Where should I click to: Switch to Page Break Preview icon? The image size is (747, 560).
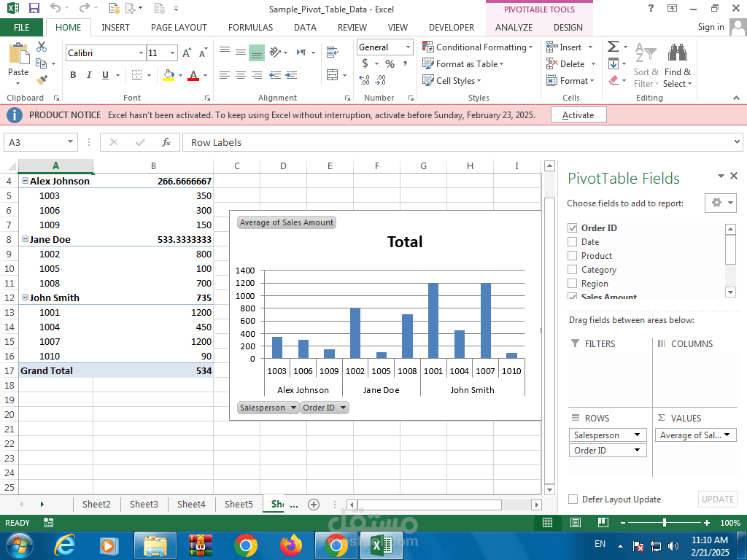click(603, 522)
